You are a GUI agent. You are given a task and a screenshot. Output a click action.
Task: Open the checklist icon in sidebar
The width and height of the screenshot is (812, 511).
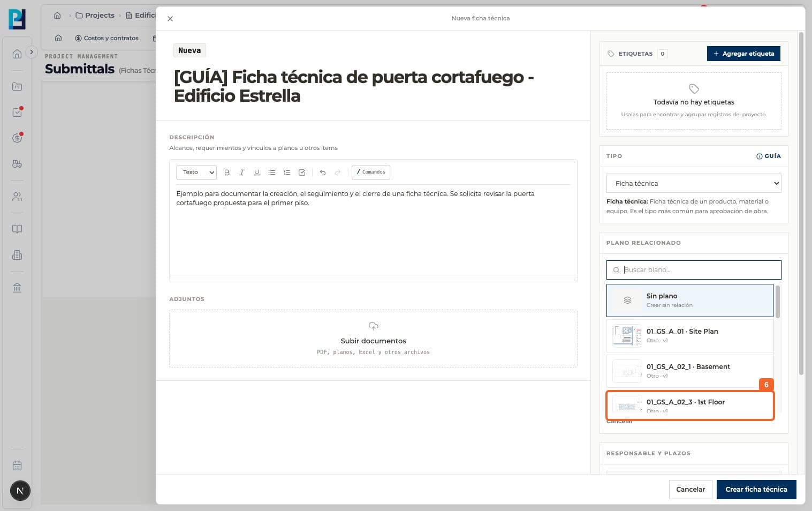[17, 112]
